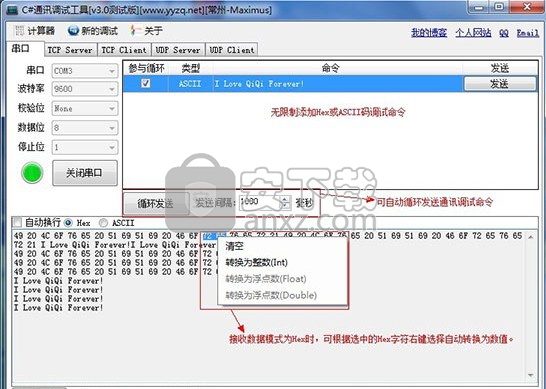Click the last I Love QiQi Forever! line in the receive log
Viewport: 546px width, 389px height.
click(58, 308)
